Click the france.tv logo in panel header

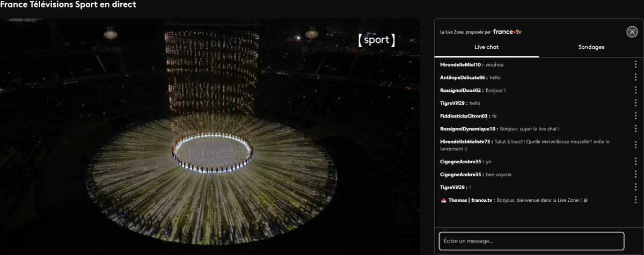507,32
